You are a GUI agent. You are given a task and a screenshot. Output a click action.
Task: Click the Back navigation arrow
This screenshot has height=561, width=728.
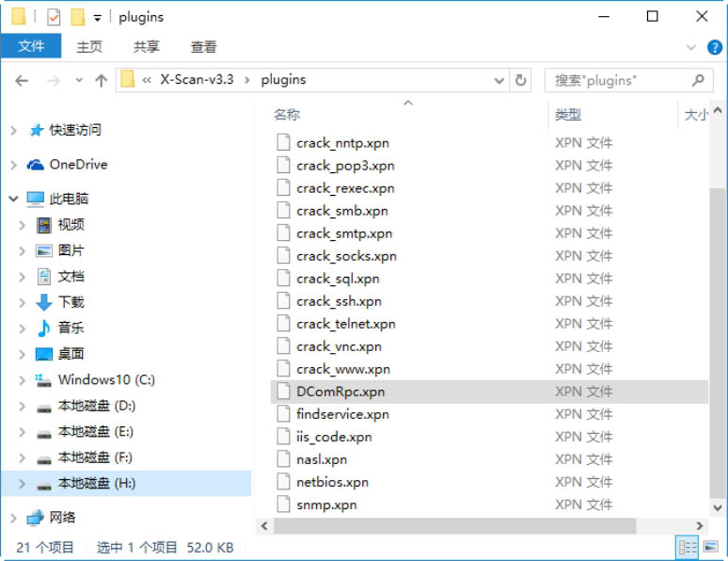coord(22,81)
